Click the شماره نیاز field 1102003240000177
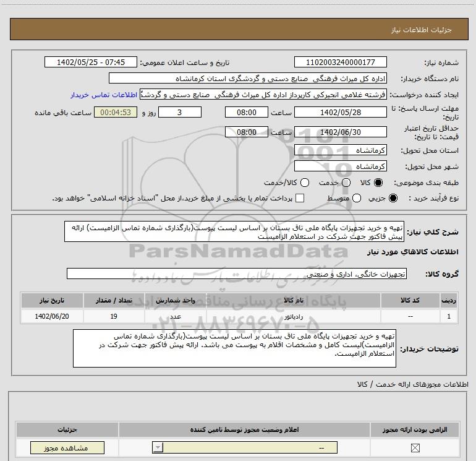Screen dimensions: 476x461 tap(340, 62)
